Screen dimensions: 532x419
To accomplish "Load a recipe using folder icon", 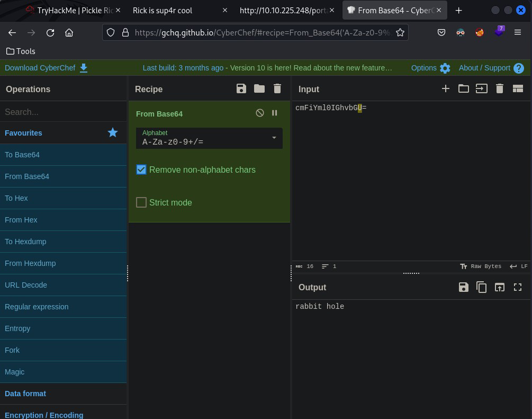I will [x=259, y=89].
